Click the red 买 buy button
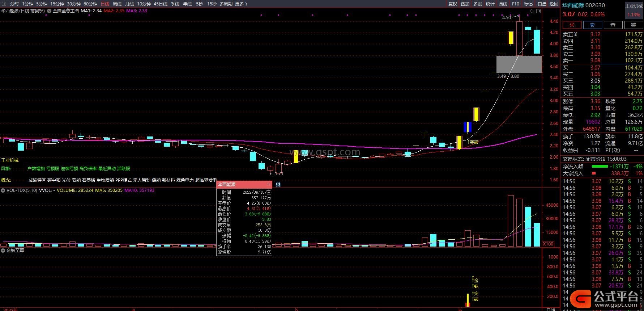 click(572, 25)
